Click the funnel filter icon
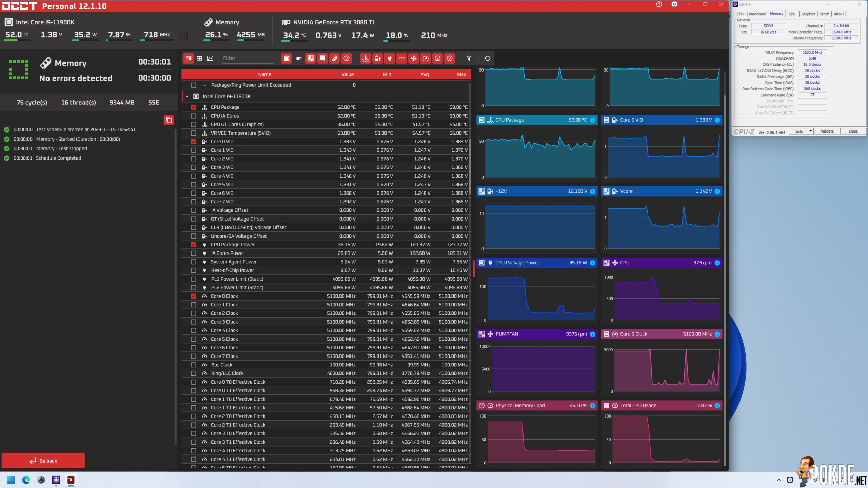Image resolution: width=868 pixels, height=488 pixels. point(469,58)
